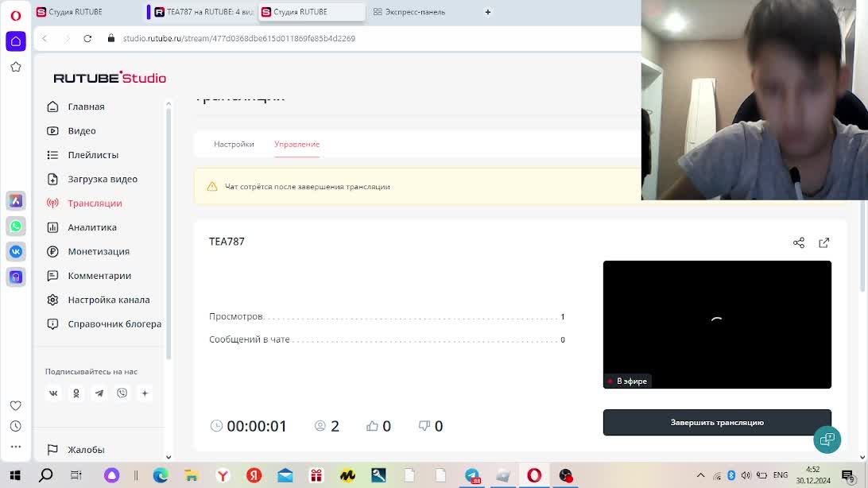The image size is (868, 488).
Task: Open Edge from the taskbar
Action: click(161, 475)
